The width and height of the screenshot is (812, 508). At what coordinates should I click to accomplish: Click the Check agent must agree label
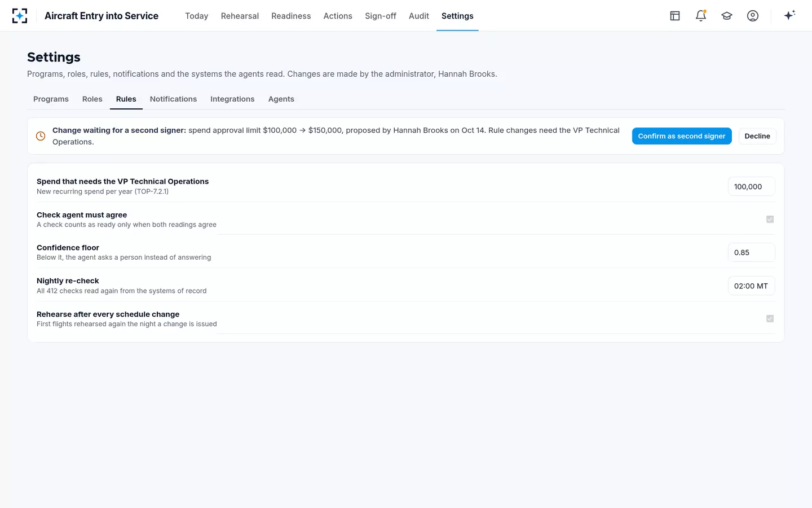coord(82,214)
